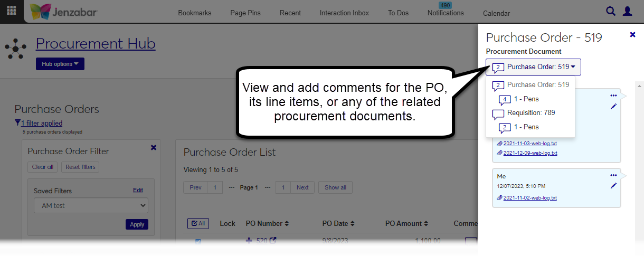The image size is (644, 256).
Task: Expand PO 520 row with the plus icon
Action: (249, 241)
